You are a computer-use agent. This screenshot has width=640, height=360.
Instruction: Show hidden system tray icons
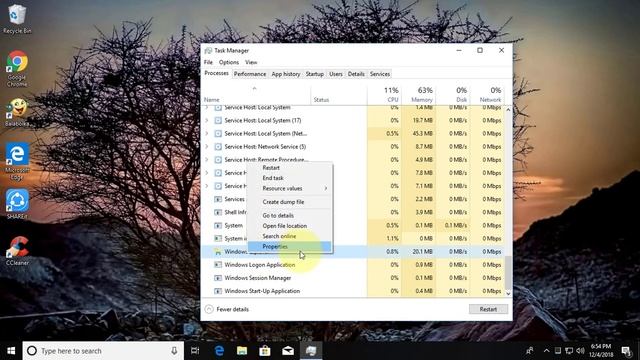(546, 351)
